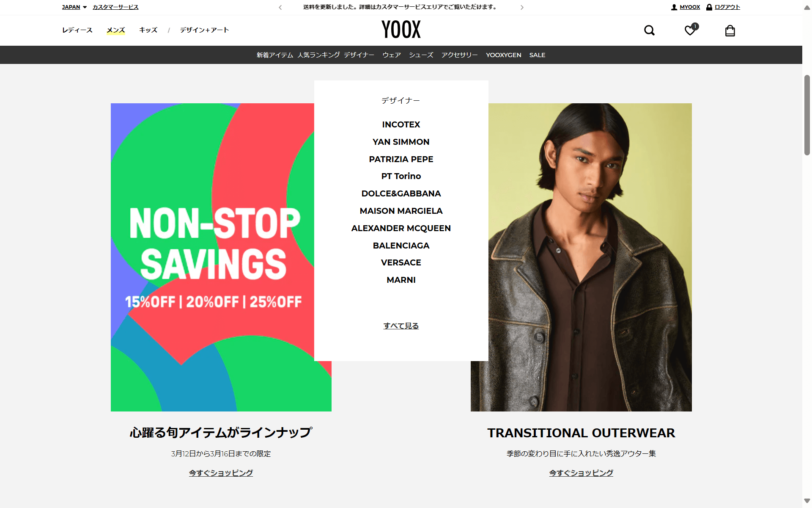Open the ウェア navigation menu
Viewport: 812px width, 508px height.
392,55
